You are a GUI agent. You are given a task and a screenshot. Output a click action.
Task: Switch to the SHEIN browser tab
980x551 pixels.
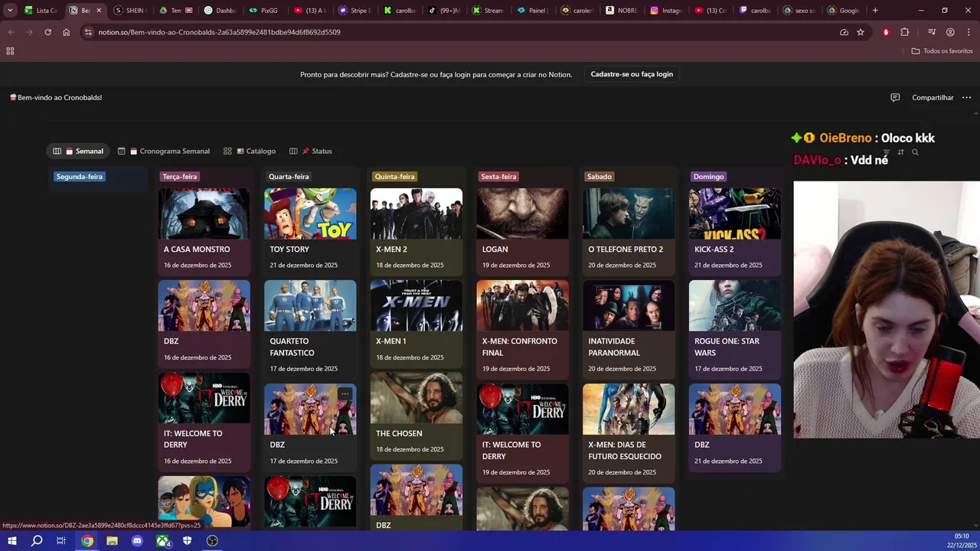(x=129, y=11)
